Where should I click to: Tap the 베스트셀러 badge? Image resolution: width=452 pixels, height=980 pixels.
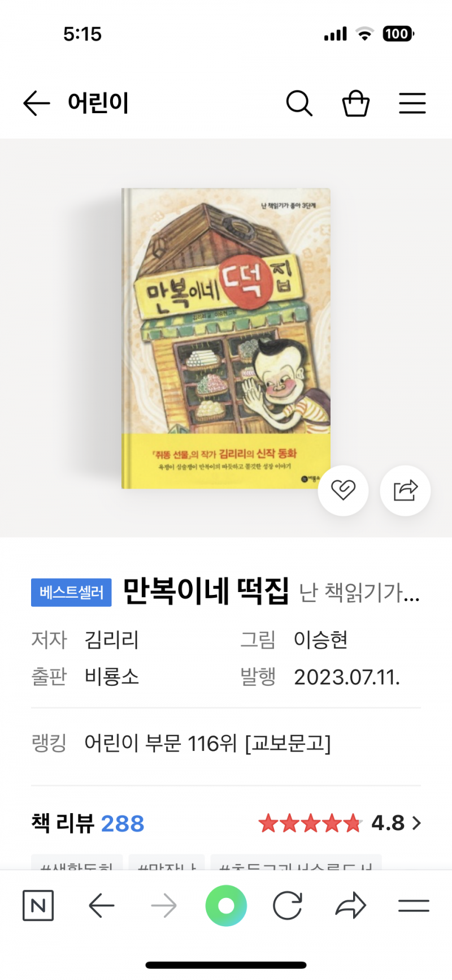71,592
